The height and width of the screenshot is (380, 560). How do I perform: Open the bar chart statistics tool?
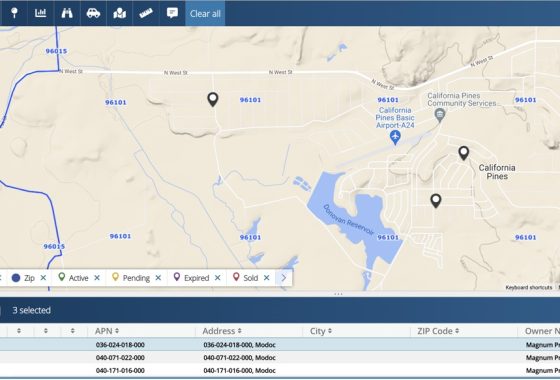click(40, 13)
